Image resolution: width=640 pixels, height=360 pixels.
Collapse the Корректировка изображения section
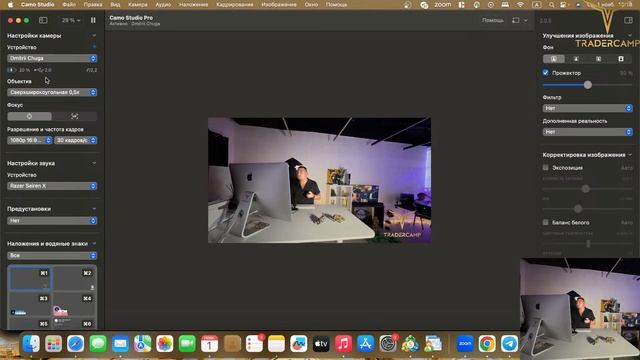click(x=630, y=155)
